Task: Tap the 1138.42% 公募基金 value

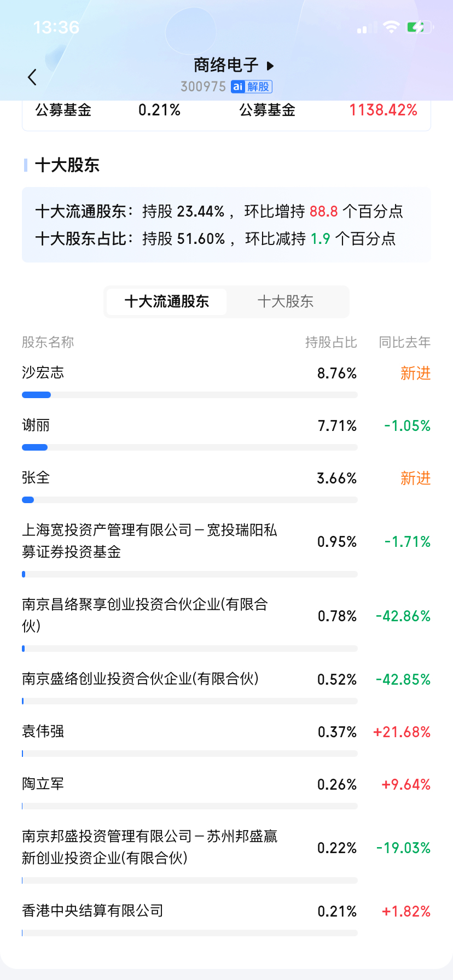Action: click(x=384, y=110)
